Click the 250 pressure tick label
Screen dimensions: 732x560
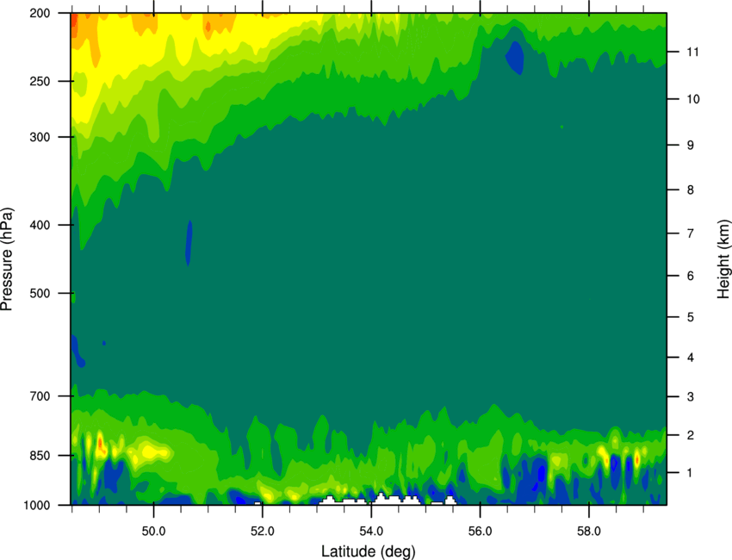pyautogui.click(x=40, y=81)
